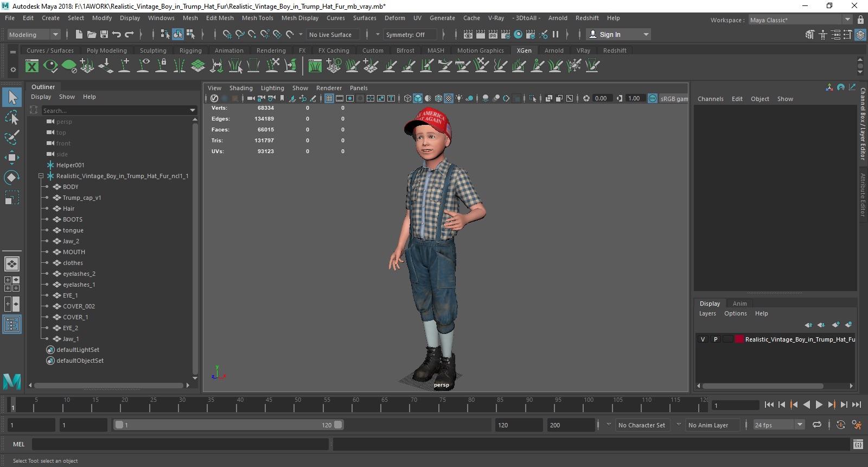Click the Outliner search field
The image size is (868, 467).
point(116,110)
